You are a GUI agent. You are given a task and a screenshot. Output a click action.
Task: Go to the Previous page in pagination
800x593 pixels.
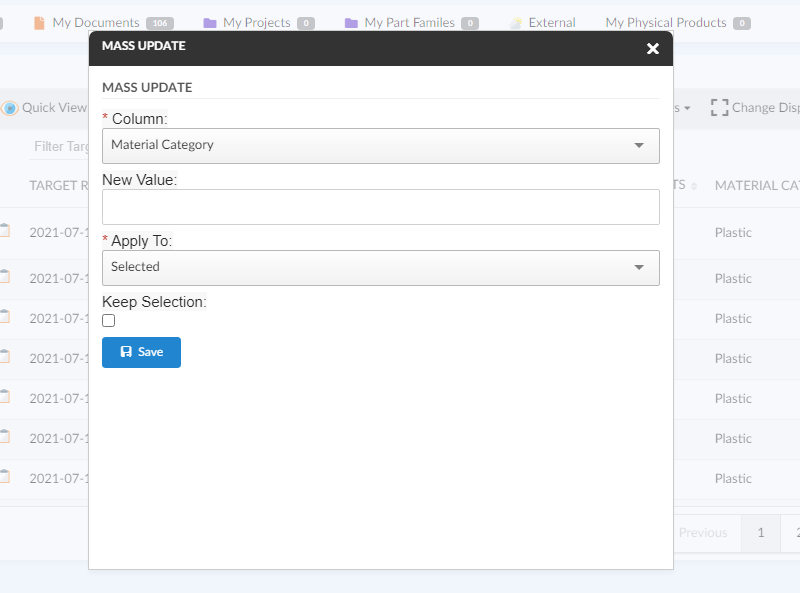tap(703, 533)
